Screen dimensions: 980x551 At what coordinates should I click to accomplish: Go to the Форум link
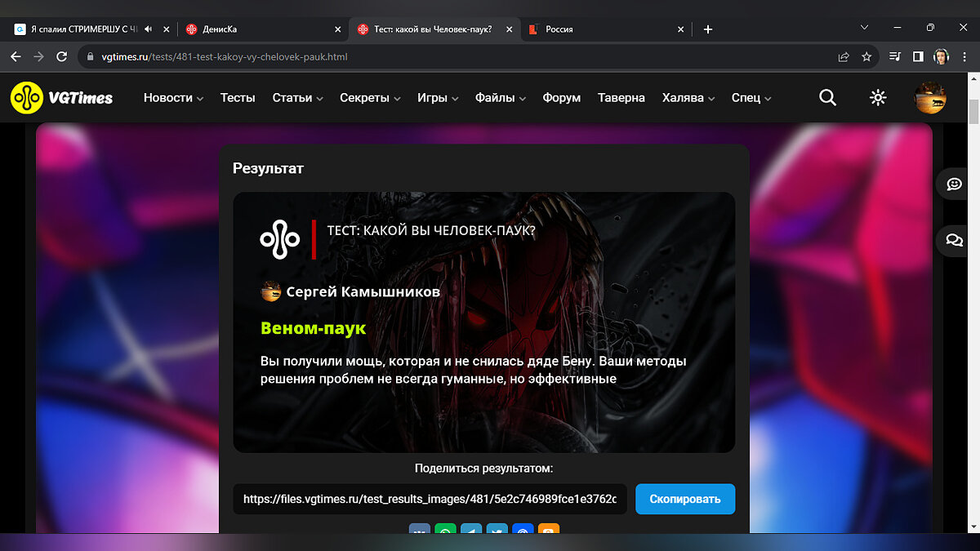[561, 98]
